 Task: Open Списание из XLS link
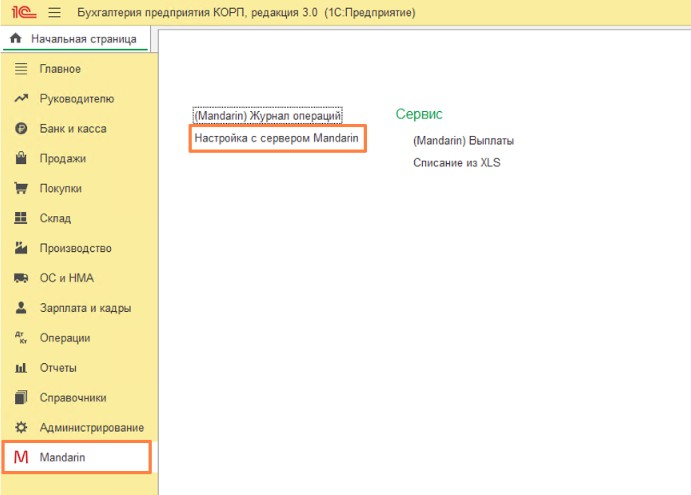(457, 163)
